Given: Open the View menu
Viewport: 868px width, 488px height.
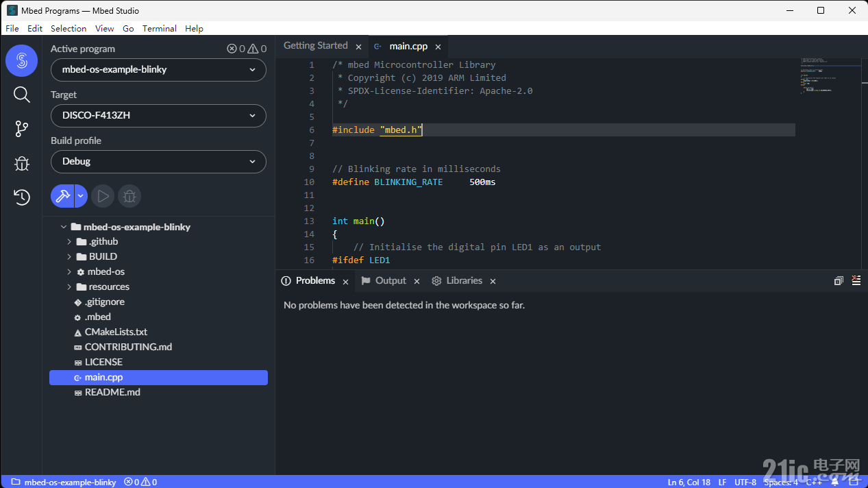Looking at the screenshot, I should (105, 28).
